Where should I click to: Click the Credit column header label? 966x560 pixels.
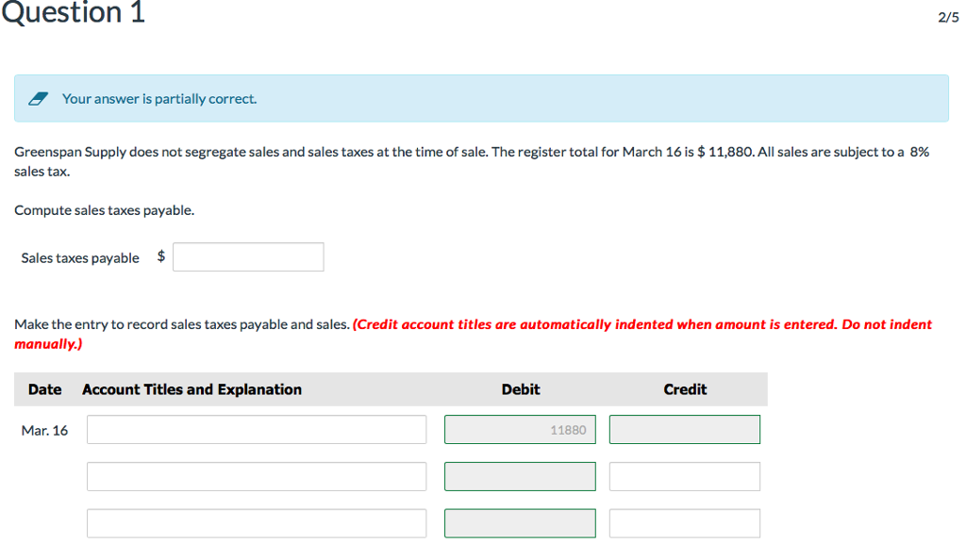685,388
